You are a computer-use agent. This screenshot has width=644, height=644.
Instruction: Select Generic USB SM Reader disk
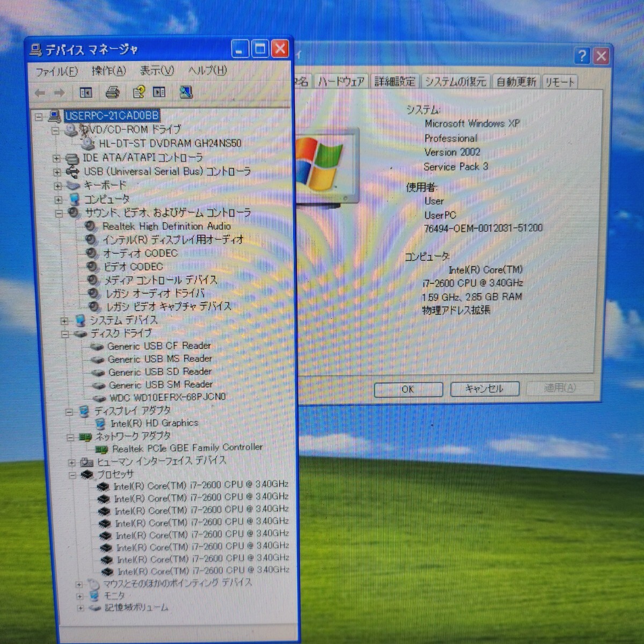coord(160,385)
